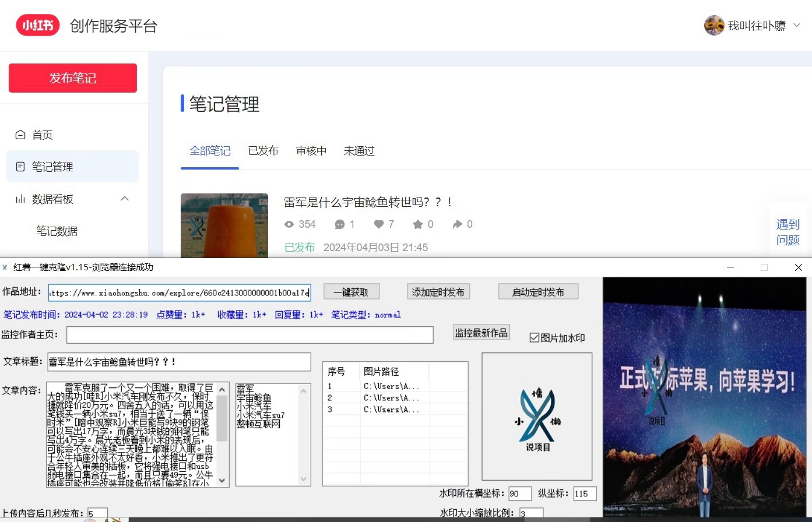This screenshot has width=812, height=522.
Task: Click the 监控作者主页 input field
Action: 250,335
